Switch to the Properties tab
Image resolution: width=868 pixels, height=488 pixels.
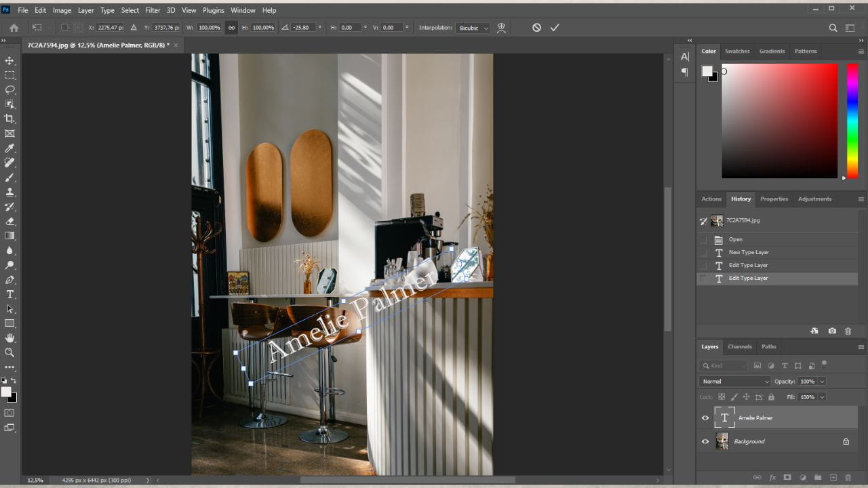click(x=774, y=199)
